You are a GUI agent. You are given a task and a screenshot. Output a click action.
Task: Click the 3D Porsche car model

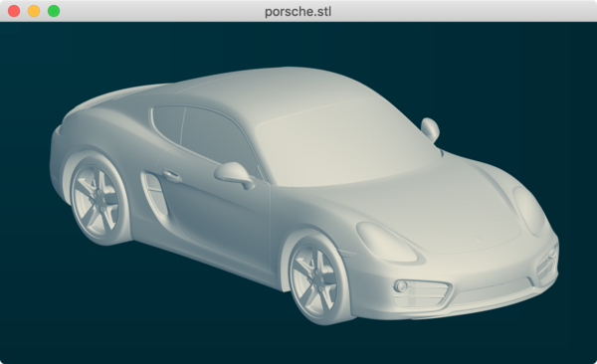click(304, 196)
